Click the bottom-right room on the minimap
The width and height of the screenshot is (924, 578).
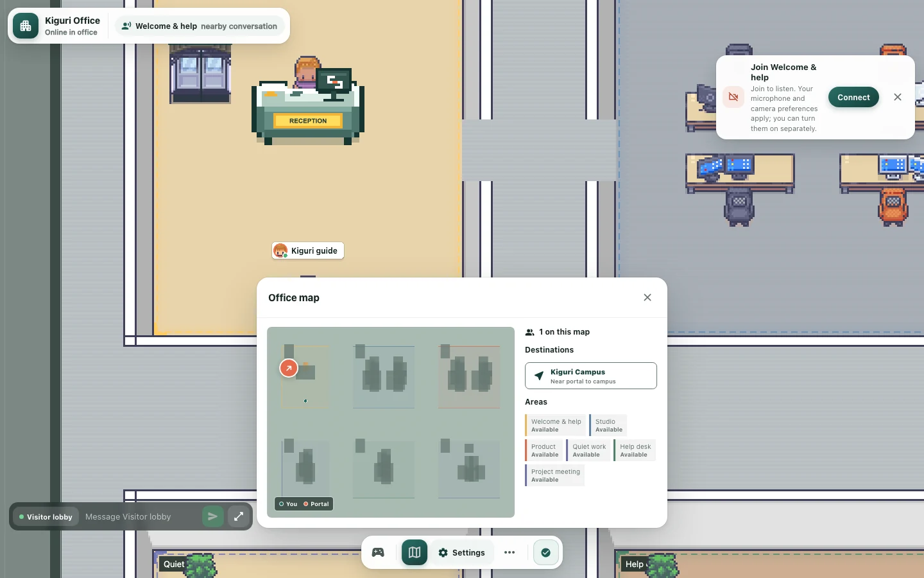click(469, 468)
